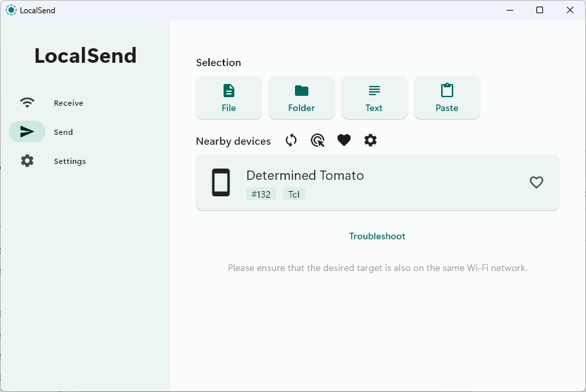Paste content from clipboard

click(x=446, y=97)
